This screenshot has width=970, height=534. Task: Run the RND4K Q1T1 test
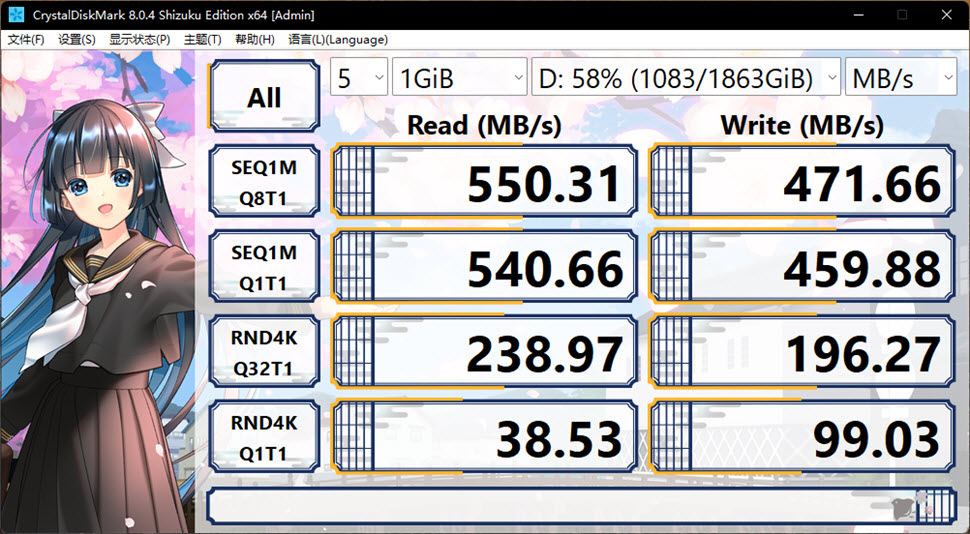coord(264,437)
